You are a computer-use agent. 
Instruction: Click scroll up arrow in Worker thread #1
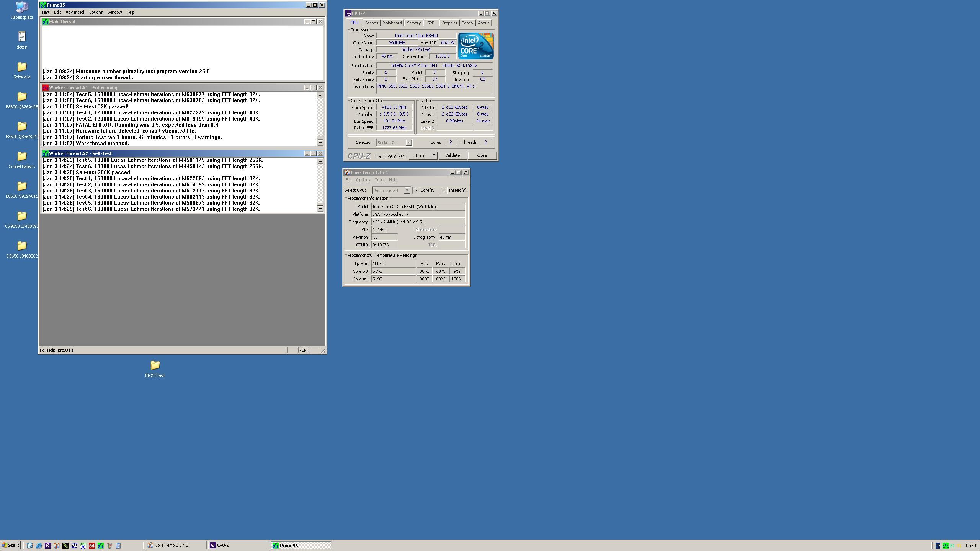point(320,95)
